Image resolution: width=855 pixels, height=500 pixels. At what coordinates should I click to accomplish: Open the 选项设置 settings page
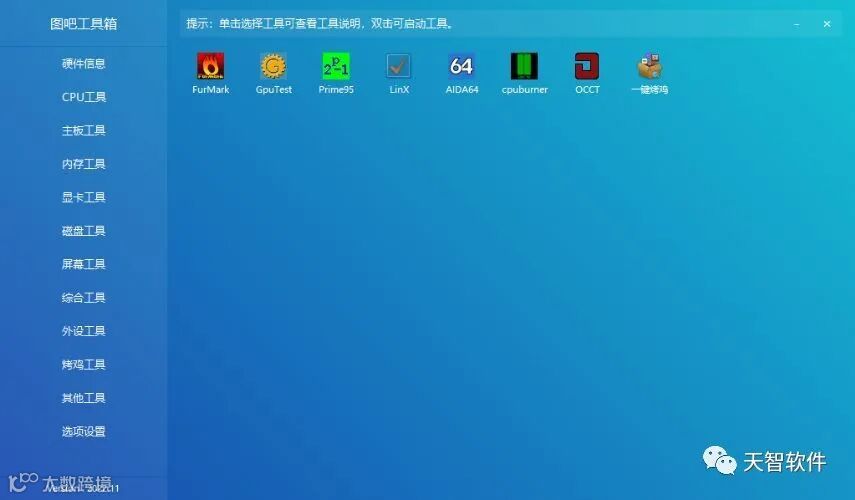[83, 431]
